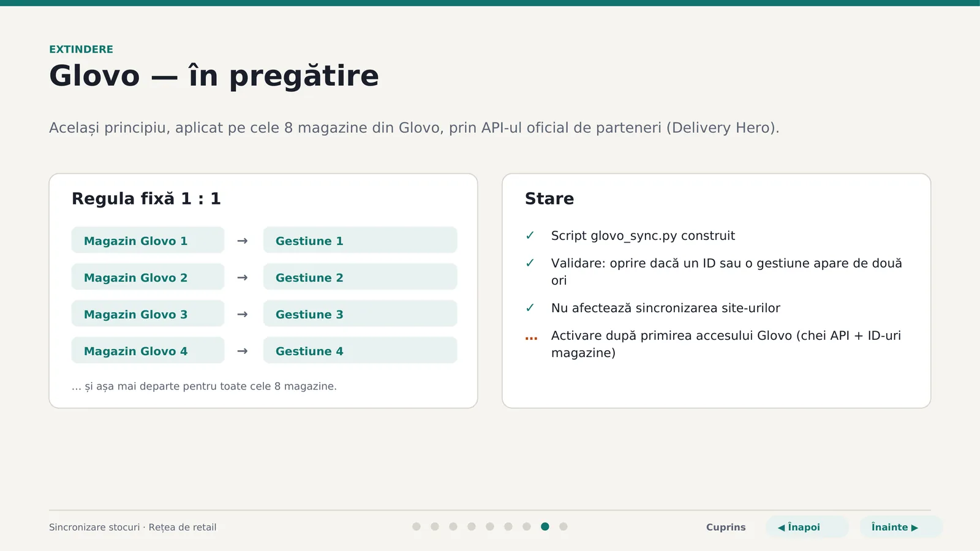
Task: Click the active eighth slide dot
Action: tap(545, 527)
